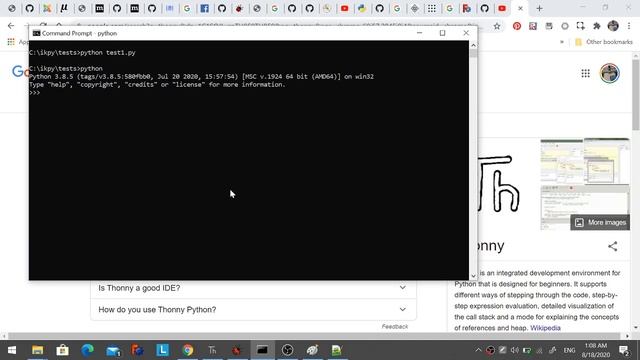Screen dimensions: 640x360
Task: Open the blue L app on taskbar
Action: (162, 350)
